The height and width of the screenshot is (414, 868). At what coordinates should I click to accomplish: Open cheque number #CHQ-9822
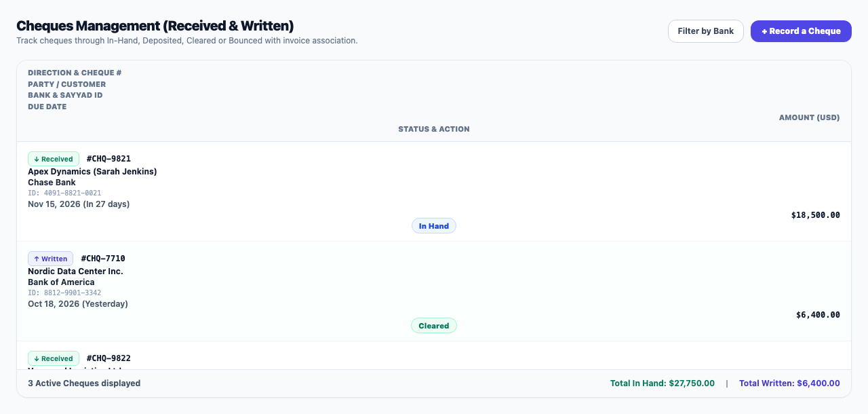coord(108,358)
